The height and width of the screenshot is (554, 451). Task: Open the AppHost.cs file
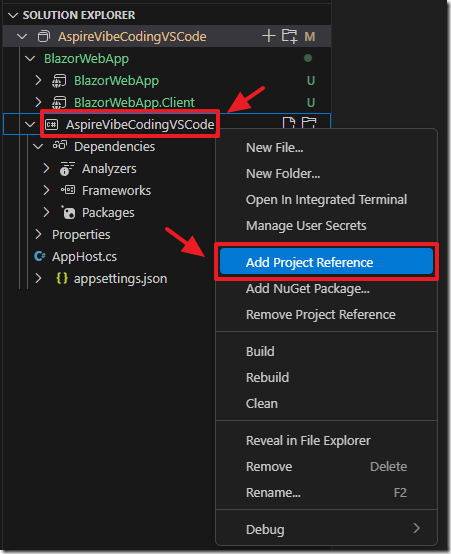point(84,257)
